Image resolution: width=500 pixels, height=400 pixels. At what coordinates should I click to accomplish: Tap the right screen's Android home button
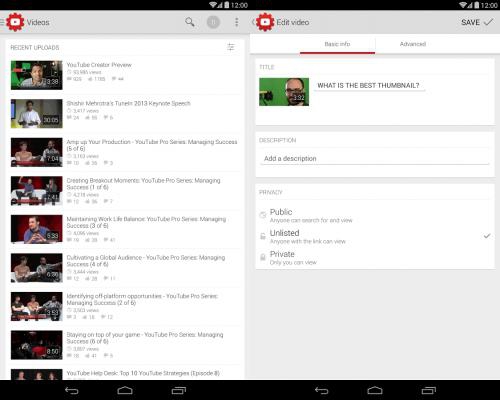click(x=375, y=390)
